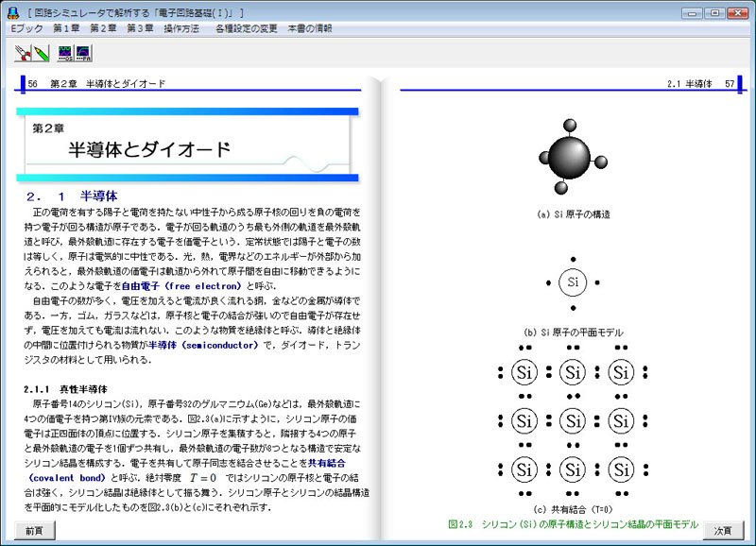Go to next page with 次頁 button
The image size is (756, 546).
(x=723, y=531)
